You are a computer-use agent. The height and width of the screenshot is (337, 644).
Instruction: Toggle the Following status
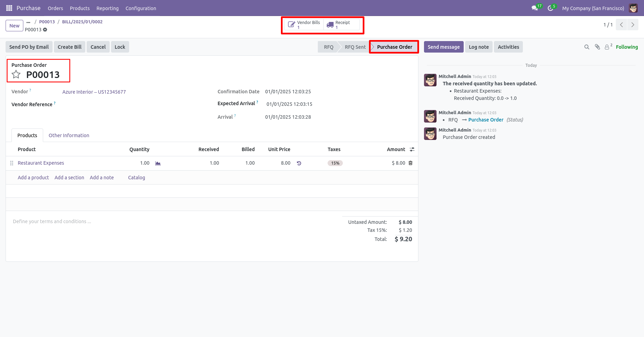(x=627, y=47)
